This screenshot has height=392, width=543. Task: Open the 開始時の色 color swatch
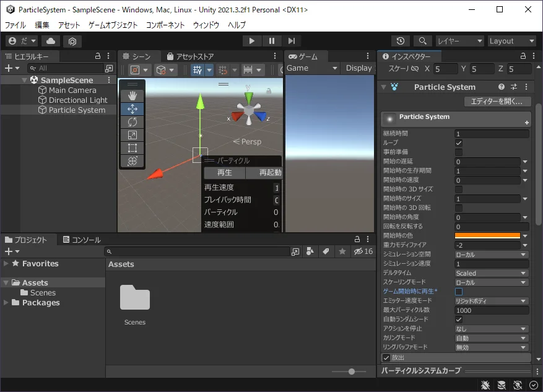487,236
